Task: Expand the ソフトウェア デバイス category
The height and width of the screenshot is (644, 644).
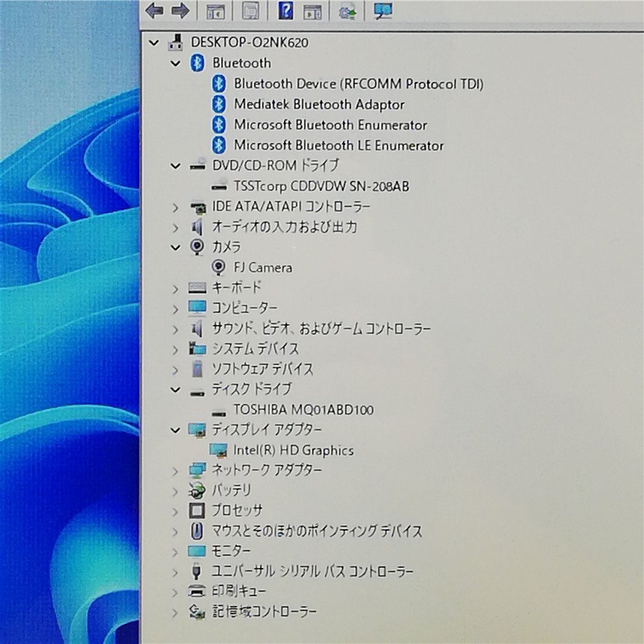Action: (x=175, y=370)
